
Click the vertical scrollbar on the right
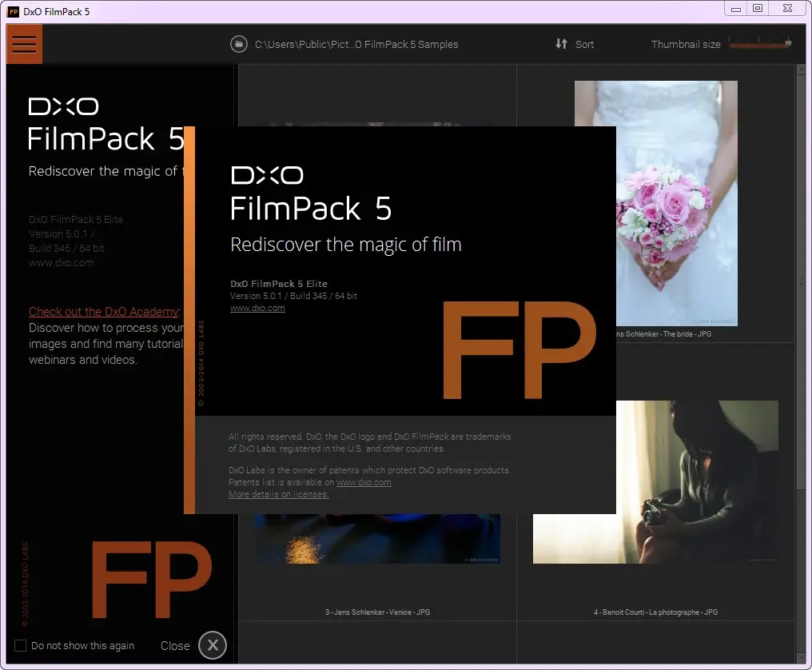pyautogui.click(x=802, y=363)
